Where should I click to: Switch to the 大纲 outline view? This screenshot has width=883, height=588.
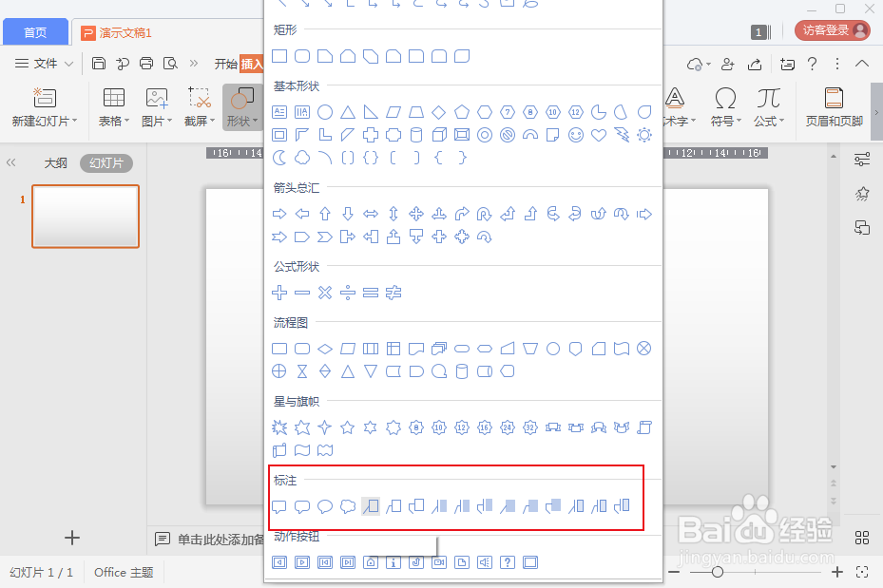(x=56, y=163)
